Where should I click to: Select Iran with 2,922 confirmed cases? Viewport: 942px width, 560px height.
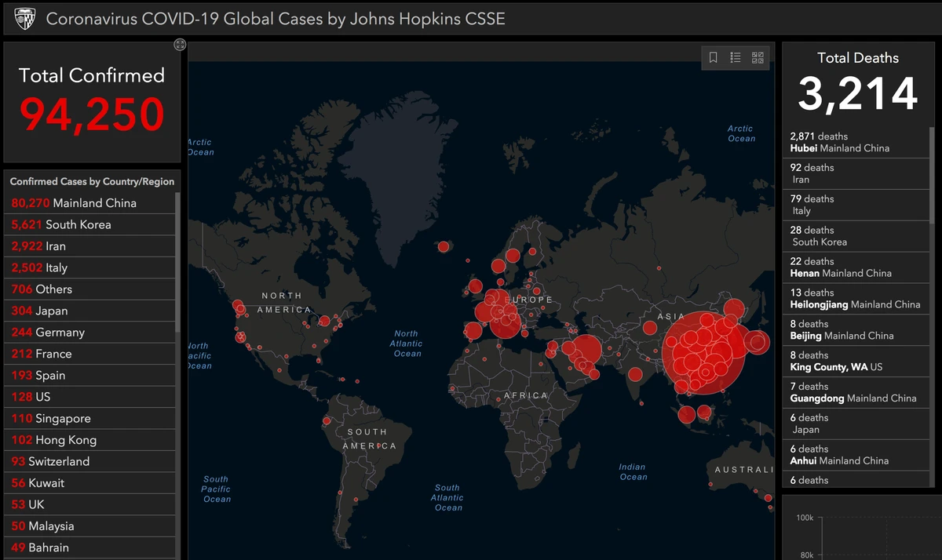point(91,246)
